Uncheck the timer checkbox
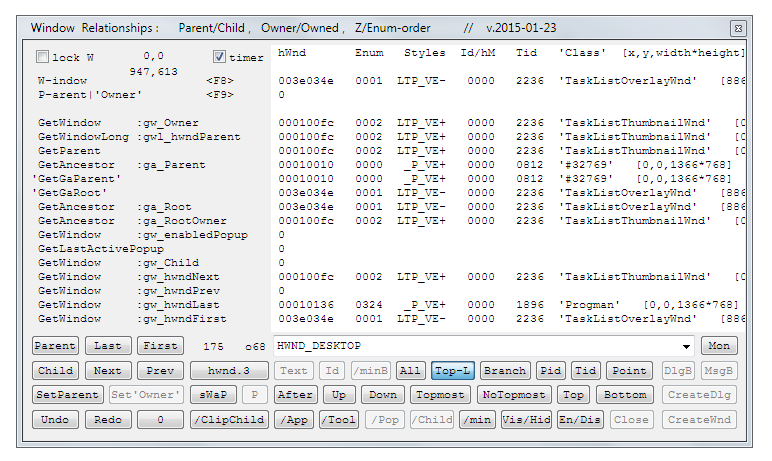The width and height of the screenshot is (772, 461). point(220,57)
